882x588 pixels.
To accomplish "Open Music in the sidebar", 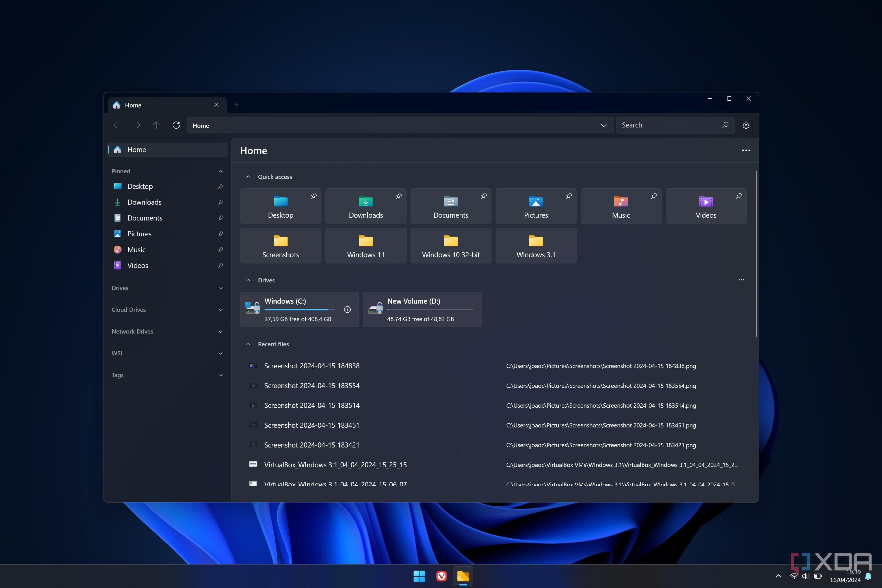I will coord(167,249).
